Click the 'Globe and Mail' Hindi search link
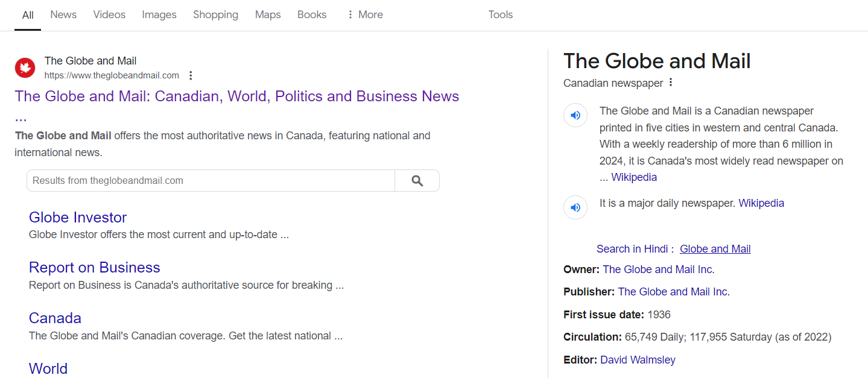868x378 pixels. pyautogui.click(x=715, y=249)
